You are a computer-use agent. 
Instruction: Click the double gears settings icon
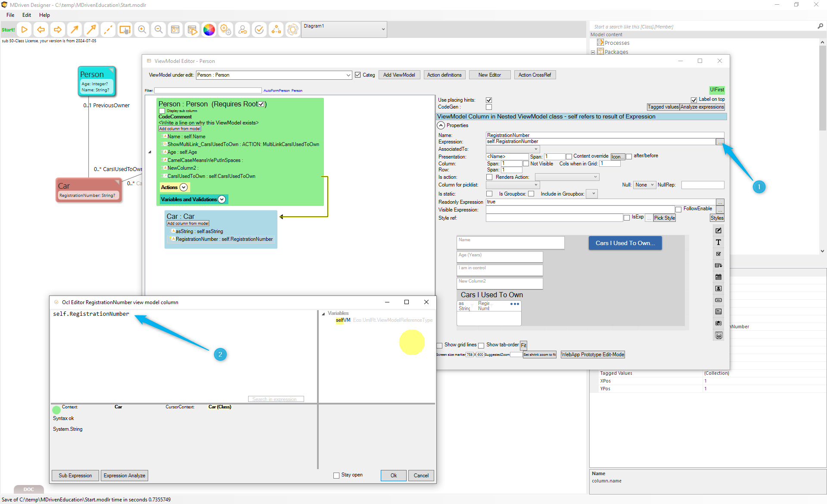click(226, 30)
